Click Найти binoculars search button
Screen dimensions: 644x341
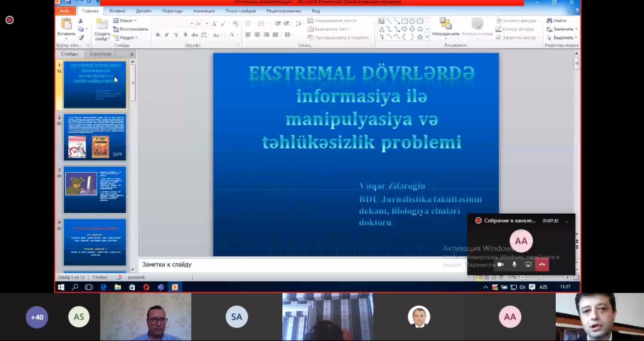coord(556,21)
